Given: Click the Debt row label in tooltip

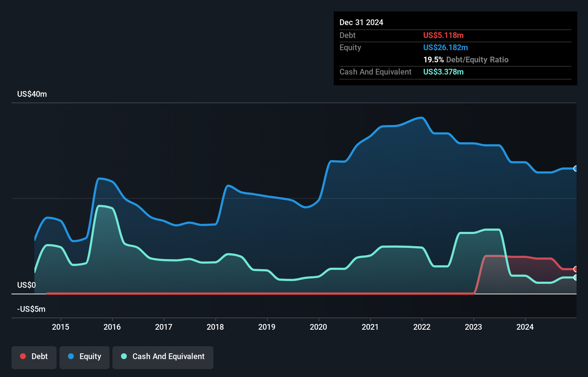Looking at the screenshot, I should click(347, 35).
